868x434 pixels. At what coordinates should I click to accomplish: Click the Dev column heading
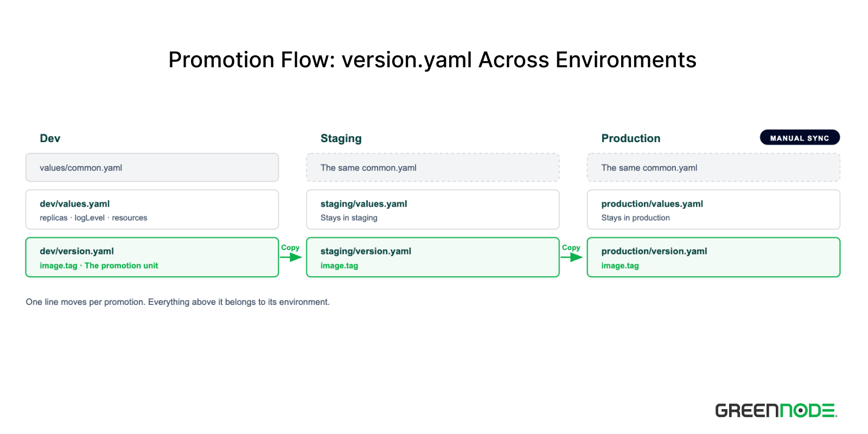click(x=50, y=138)
